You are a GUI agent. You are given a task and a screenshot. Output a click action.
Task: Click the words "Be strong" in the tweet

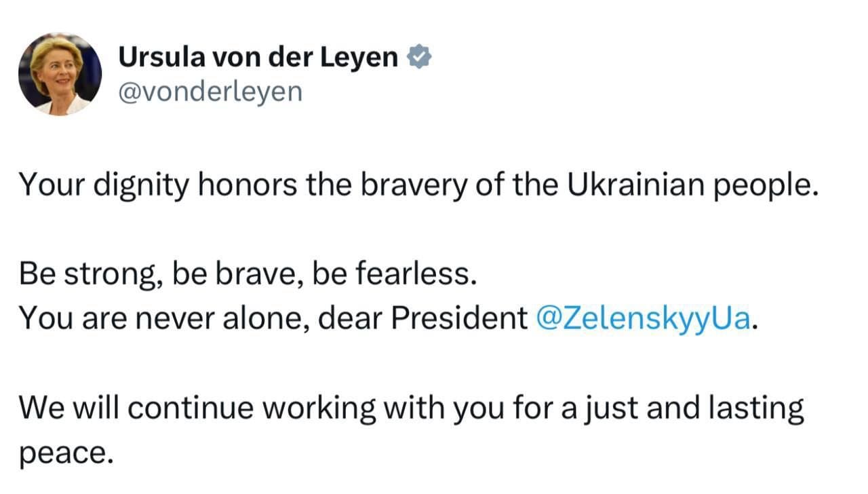click(86, 274)
